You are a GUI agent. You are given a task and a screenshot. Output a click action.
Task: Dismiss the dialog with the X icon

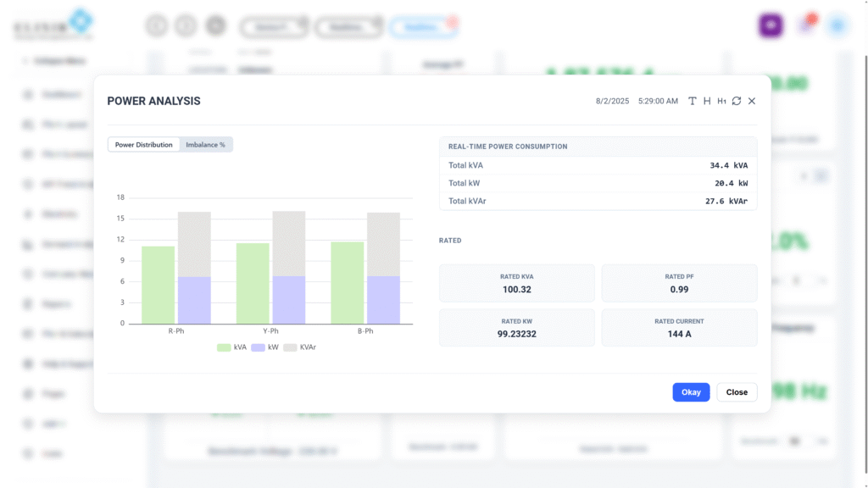752,101
